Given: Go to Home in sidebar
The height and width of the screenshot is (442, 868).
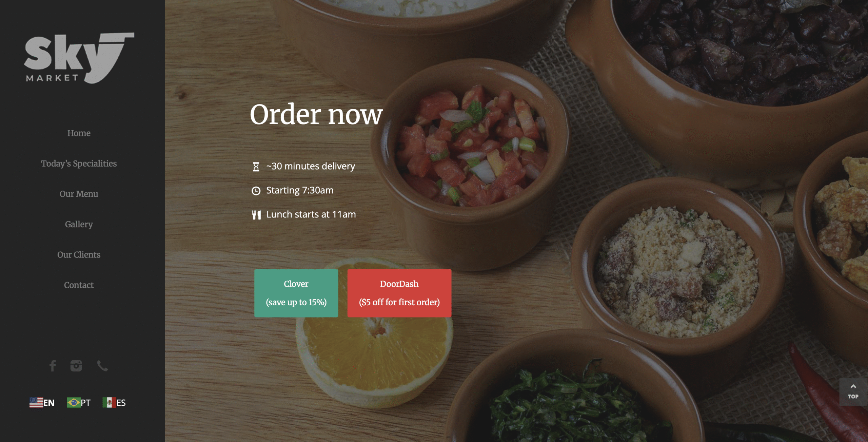Looking at the screenshot, I should (x=79, y=133).
